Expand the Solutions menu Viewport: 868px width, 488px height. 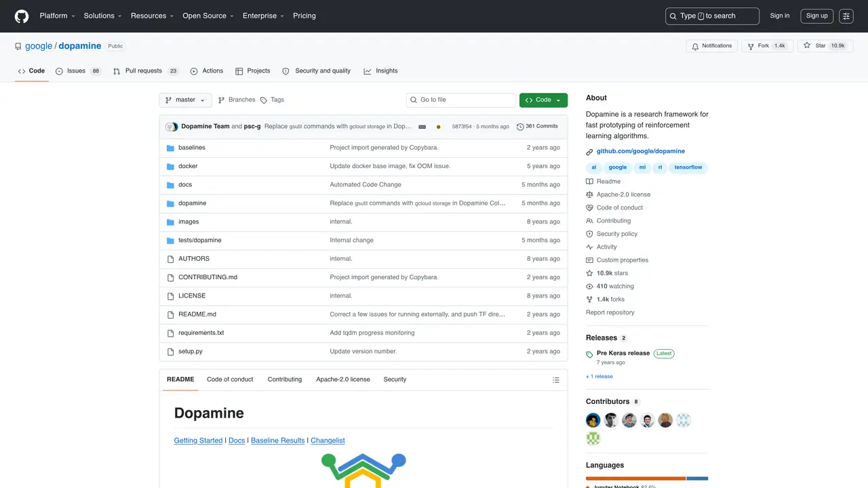(x=102, y=16)
